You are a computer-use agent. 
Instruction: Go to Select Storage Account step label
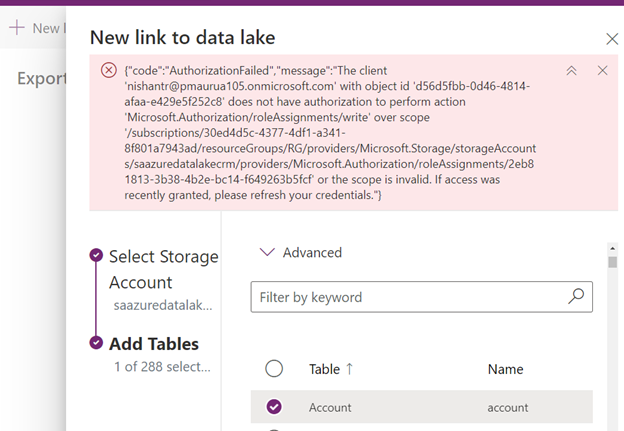click(x=163, y=269)
